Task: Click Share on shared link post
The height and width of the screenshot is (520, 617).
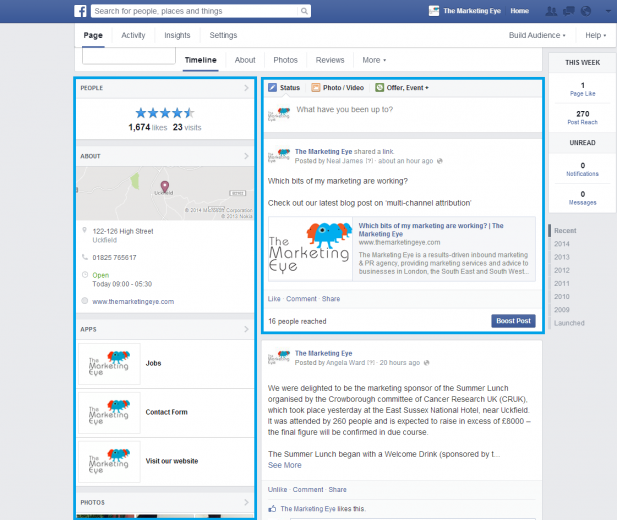Action: [331, 299]
